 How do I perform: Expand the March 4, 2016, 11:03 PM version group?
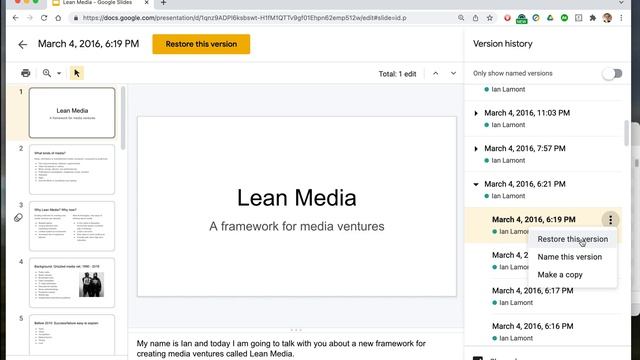tap(476, 113)
